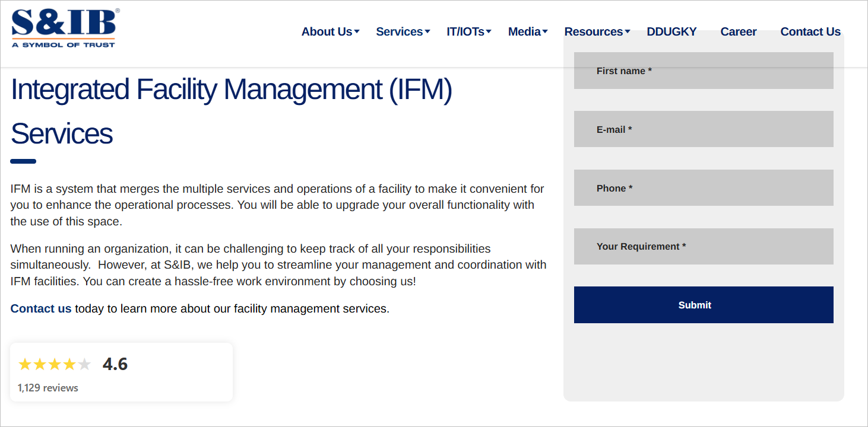Open the Media dropdown menu
Image resolution: width=868 pixels, height=427 pixels.
tap(527, 32)
